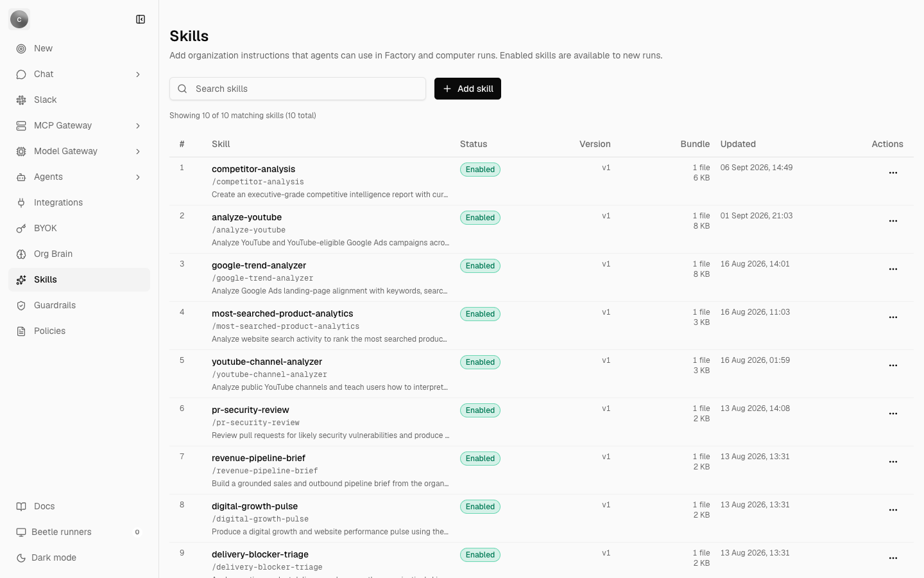The width and height of the screenshot is (924, 578).
Task: Open Guardrails page
Action: coord(79,306)
